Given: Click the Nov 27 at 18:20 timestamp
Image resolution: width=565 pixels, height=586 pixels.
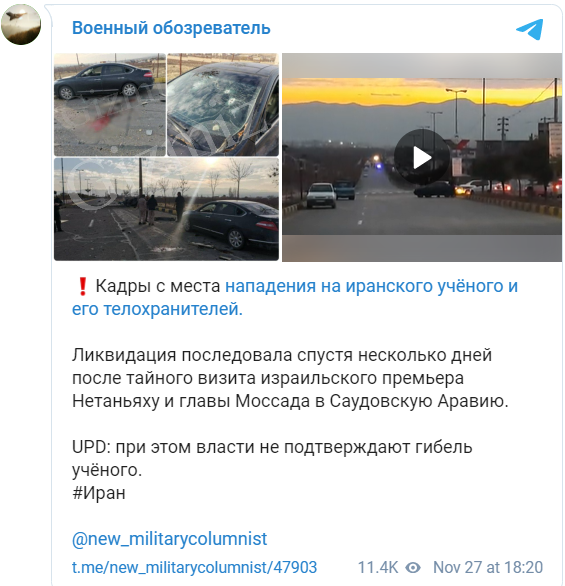Looking at the screenshot, I should [488, 568].
